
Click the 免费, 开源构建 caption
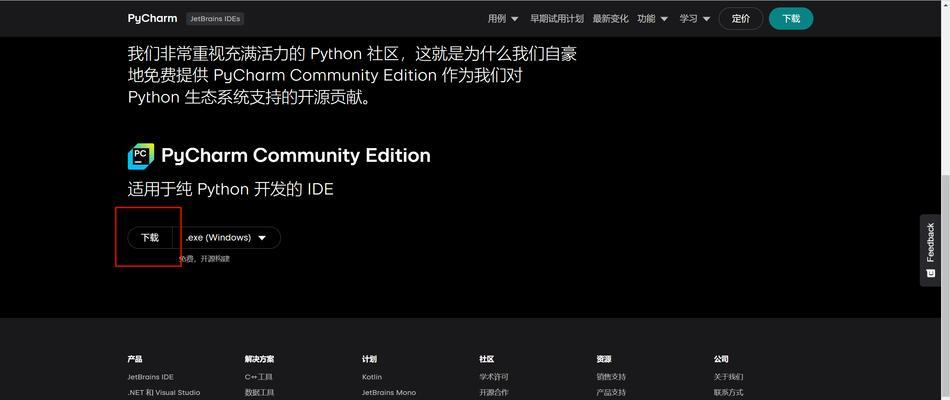(x=204, y=259)
